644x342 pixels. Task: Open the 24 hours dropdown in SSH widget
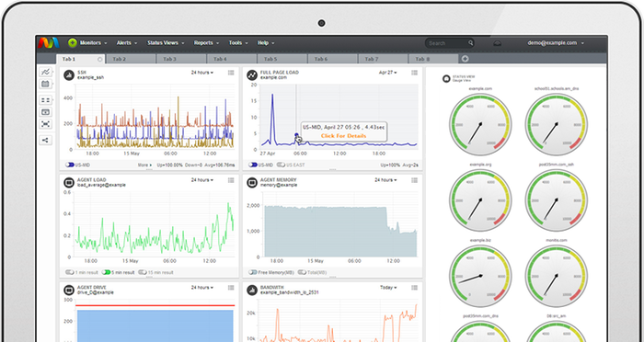point(202,73)
